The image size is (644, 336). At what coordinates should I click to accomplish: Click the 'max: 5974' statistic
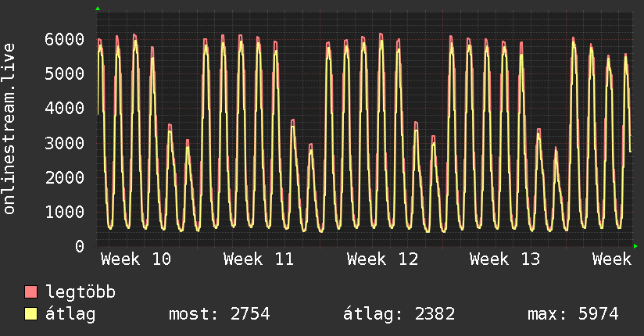pos(573,314)
